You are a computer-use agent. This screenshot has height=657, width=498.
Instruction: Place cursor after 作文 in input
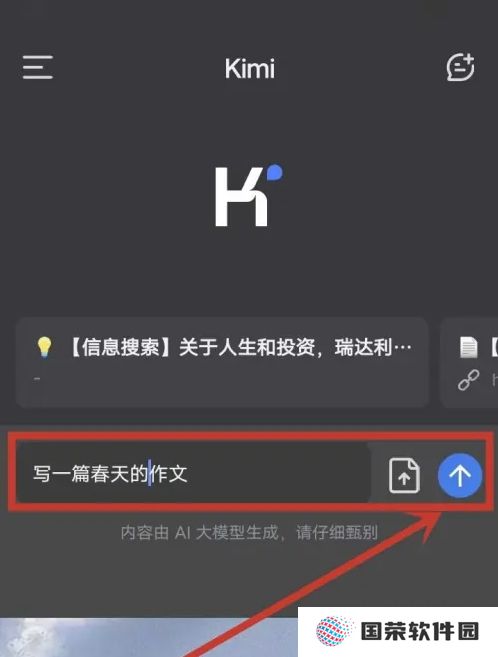click(188, 474)
